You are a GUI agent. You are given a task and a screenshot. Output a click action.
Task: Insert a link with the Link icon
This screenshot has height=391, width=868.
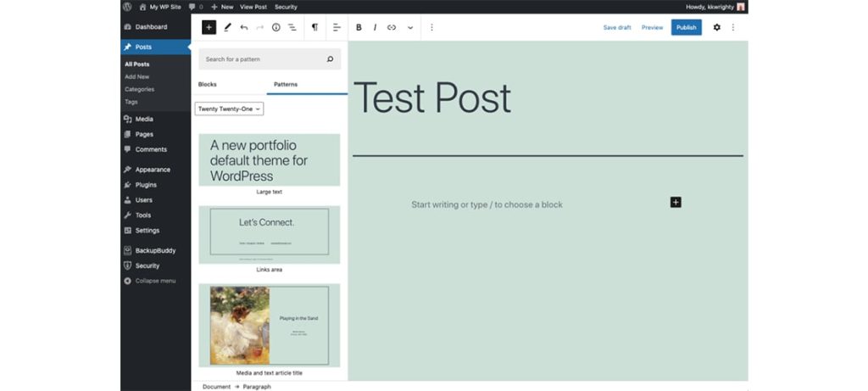[392, 27]
